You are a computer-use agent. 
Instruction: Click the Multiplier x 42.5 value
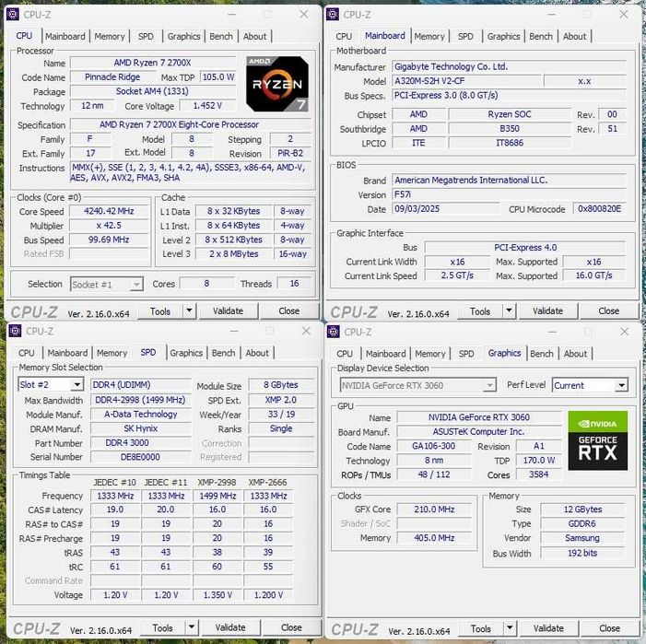(109, 226)
